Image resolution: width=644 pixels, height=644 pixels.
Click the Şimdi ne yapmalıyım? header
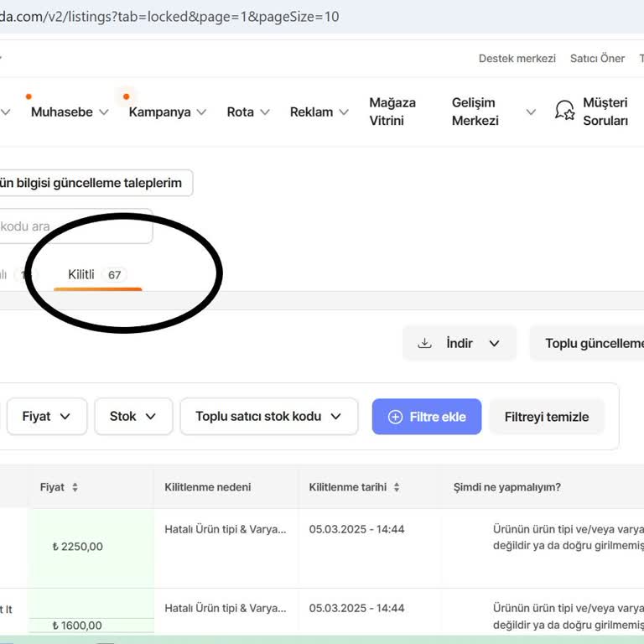coord(506,487)
